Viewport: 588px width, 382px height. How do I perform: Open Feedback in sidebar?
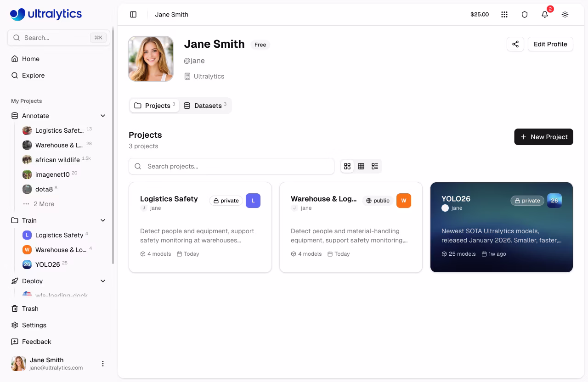(x=59, y=342)
